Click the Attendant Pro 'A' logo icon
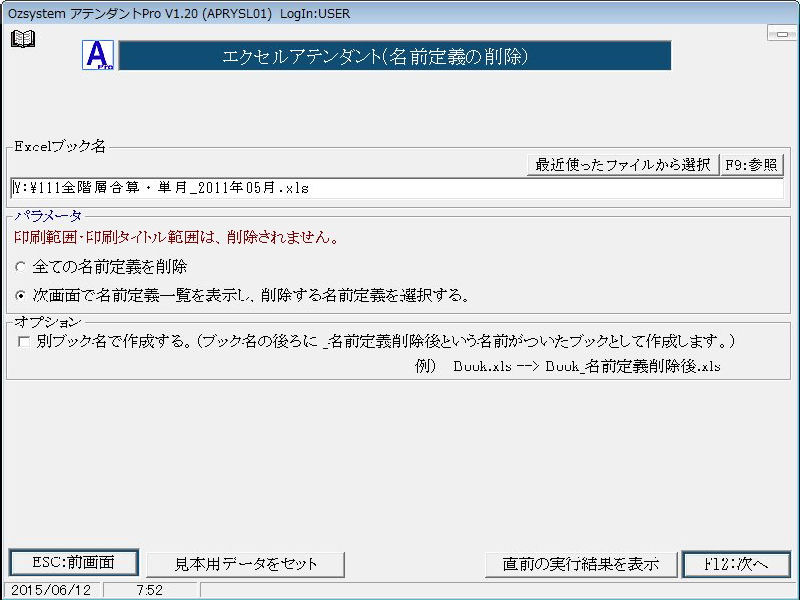 tap(98, 55)
